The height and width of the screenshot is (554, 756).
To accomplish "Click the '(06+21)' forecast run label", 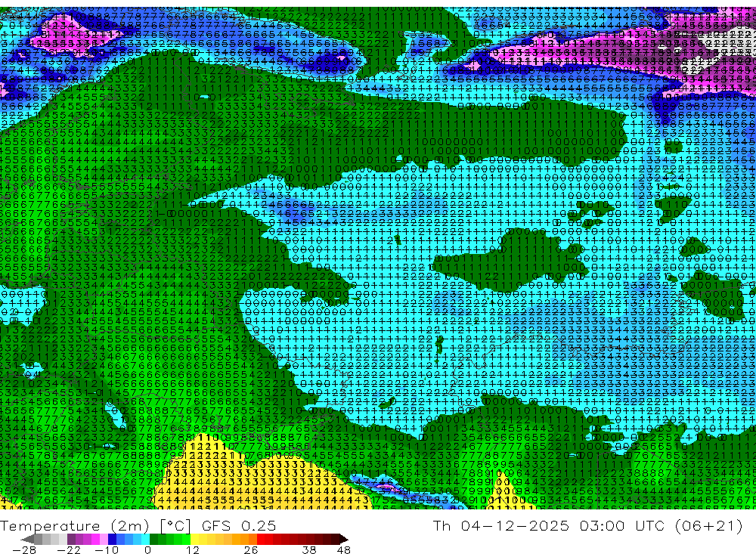I will [x=710, y=526].
